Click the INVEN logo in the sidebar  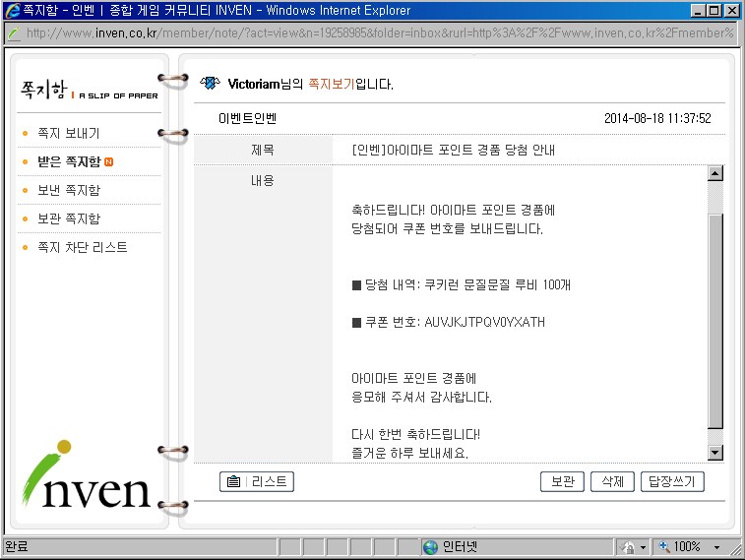(88, 476)
